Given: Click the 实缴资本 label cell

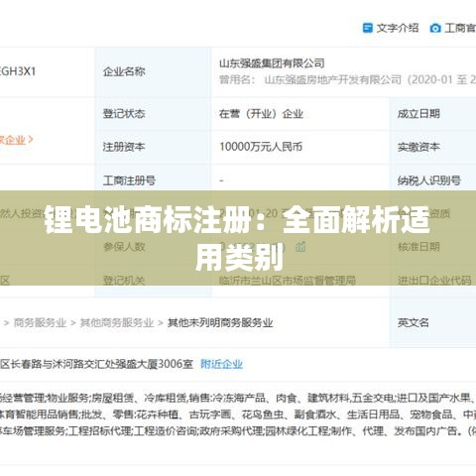Looking at the screenshot, I should click(433, 147).
